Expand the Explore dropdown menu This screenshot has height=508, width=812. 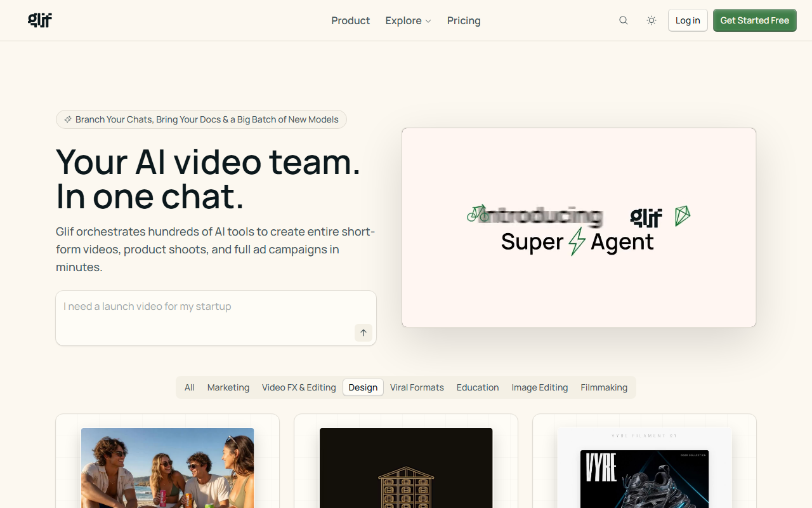click(x=408, y=20)
